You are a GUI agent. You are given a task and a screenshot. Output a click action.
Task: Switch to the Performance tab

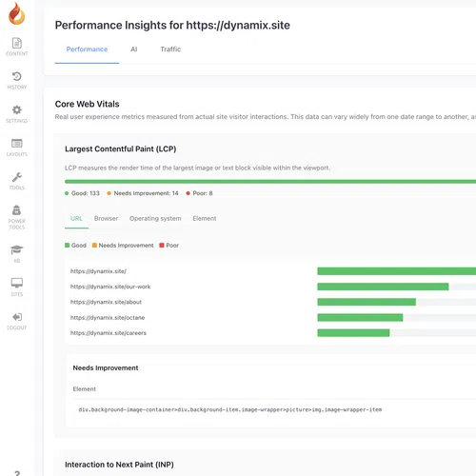(87, 50)
